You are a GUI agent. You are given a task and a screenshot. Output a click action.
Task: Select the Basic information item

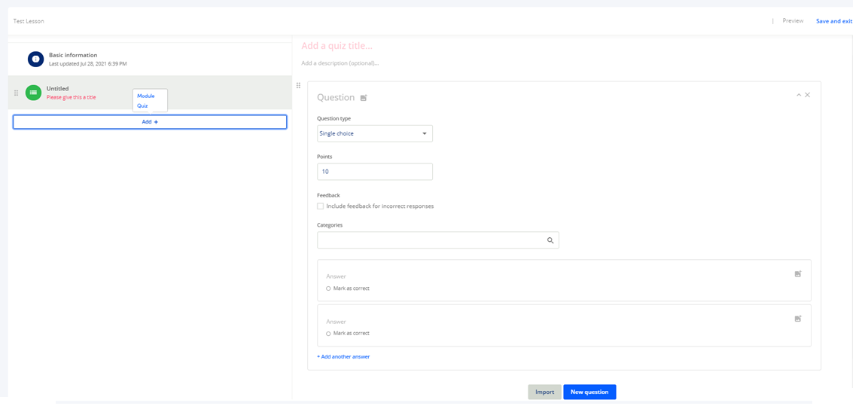[x=150, y=59]
